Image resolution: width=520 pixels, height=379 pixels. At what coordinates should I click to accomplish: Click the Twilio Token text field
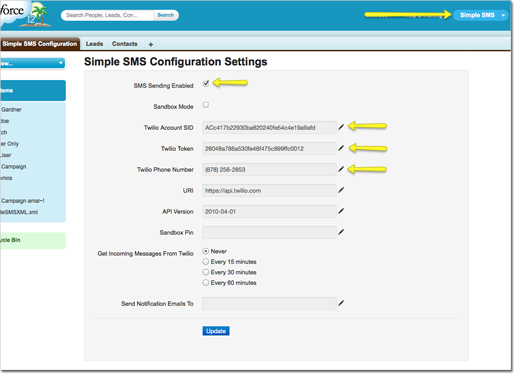pyautogui.click(x=269, y=148)
